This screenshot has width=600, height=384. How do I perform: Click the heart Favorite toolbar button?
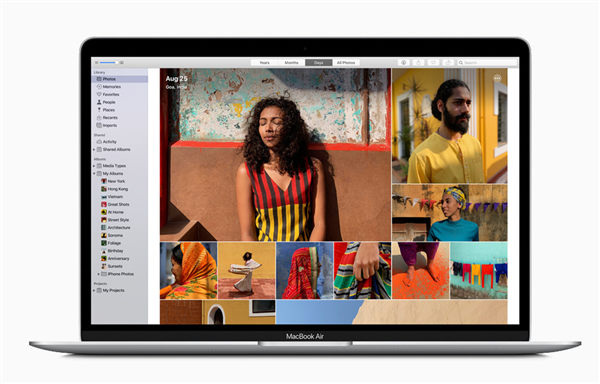coord(433,63)
